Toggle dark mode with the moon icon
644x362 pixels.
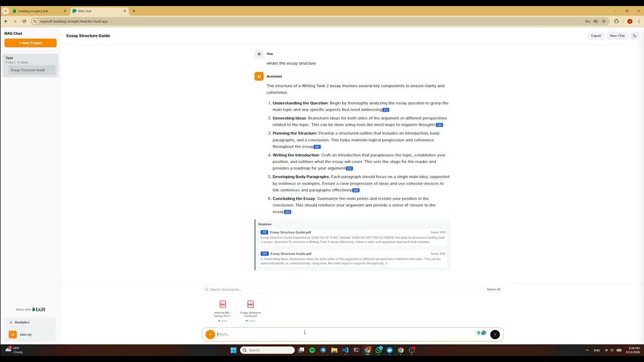coord(634,36)
